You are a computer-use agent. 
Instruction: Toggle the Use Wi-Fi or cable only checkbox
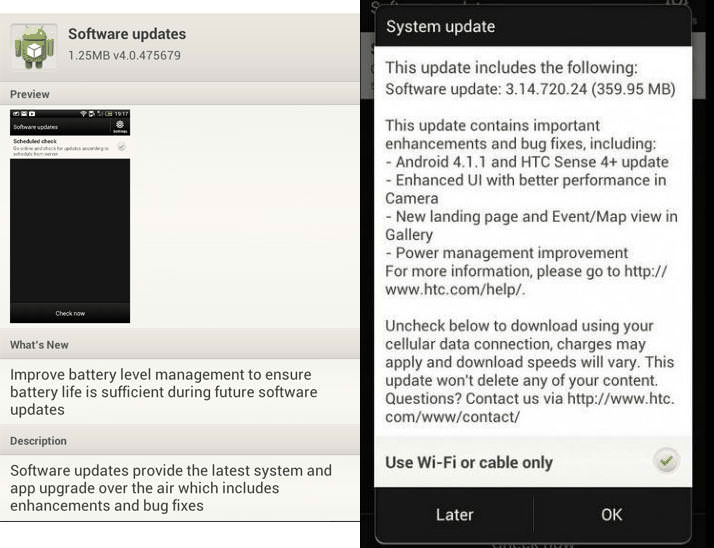click(x=666, y=461)
